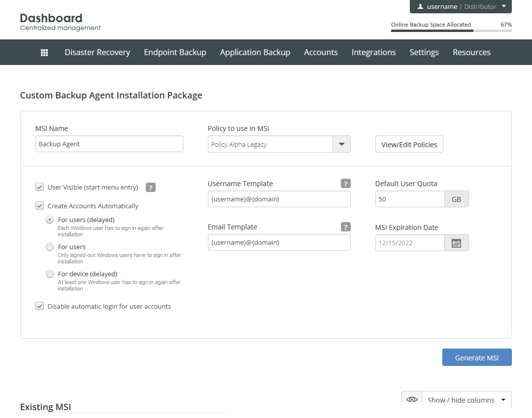Image resolution: width=532 pixels, height=418 pixels.
Task: Focus the MSI Expiration Date field
Action: click(x=410, y=243)
